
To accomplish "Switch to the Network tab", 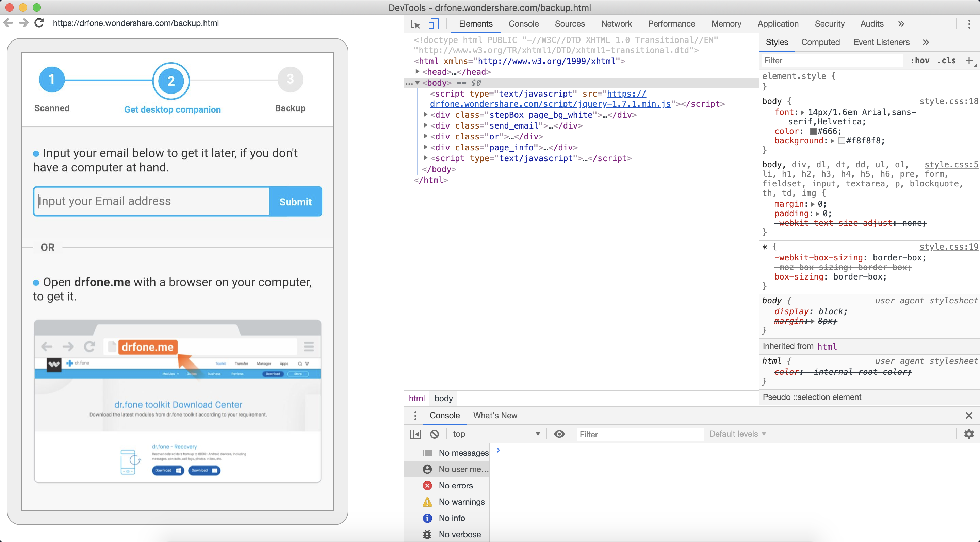I will pos(616,24).
